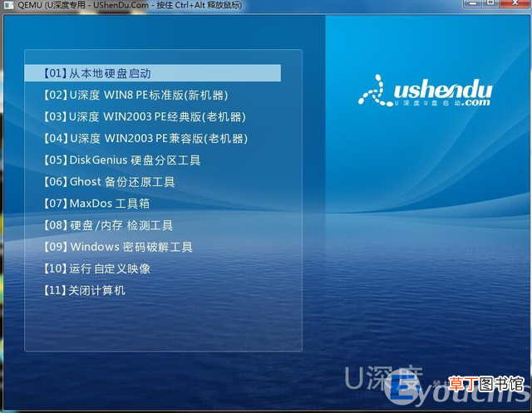
Task: Minimize the QEMU window
Action: (473, 3)
